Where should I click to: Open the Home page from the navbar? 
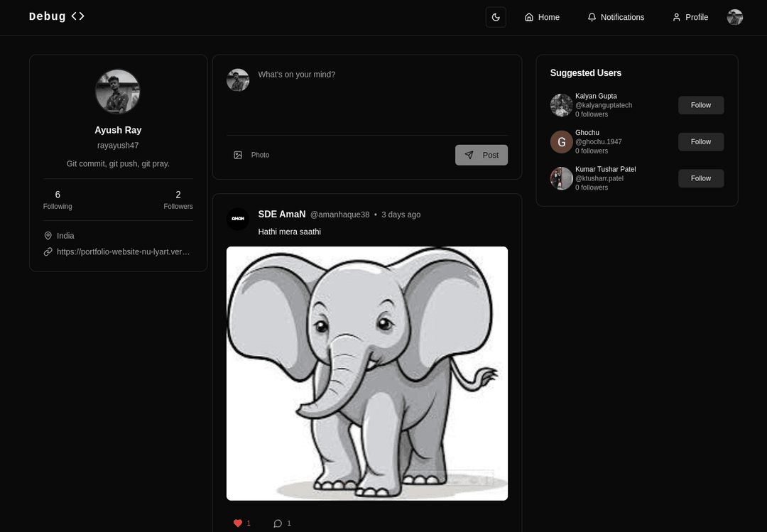click(x=542, y=17)
